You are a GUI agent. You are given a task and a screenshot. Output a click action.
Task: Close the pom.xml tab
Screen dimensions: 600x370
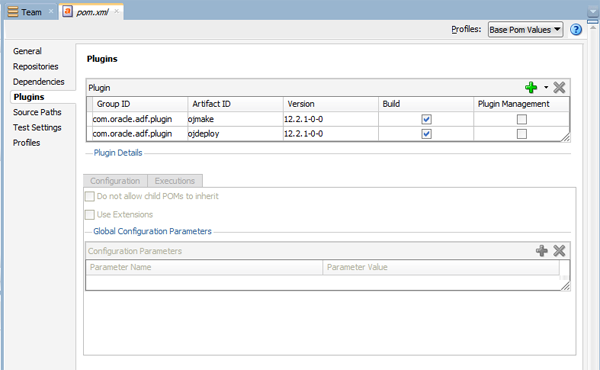[116, 11]
